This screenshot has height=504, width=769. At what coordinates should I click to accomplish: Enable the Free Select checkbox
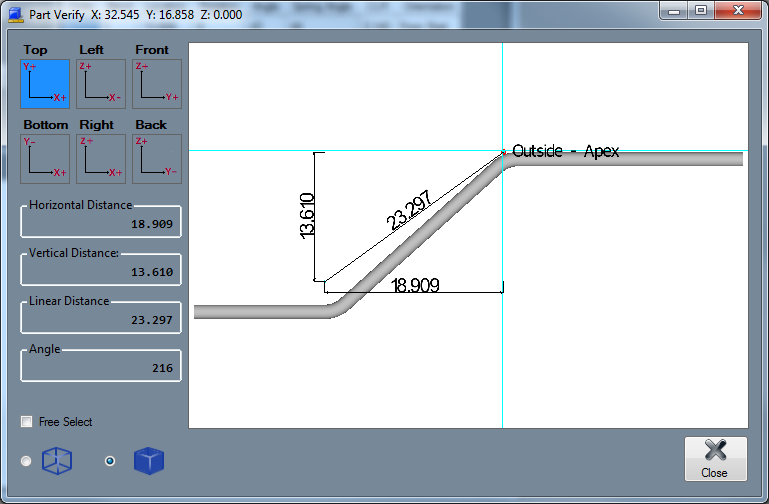click(26, 422)
